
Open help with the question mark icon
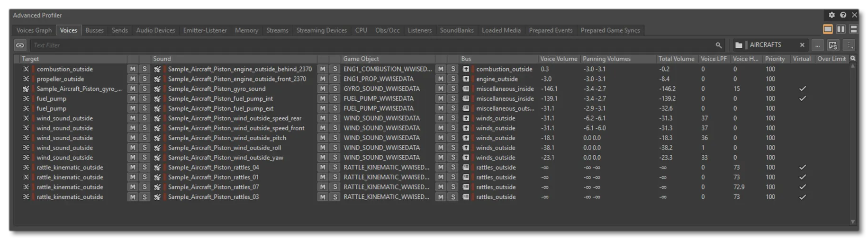click(843, 15)
